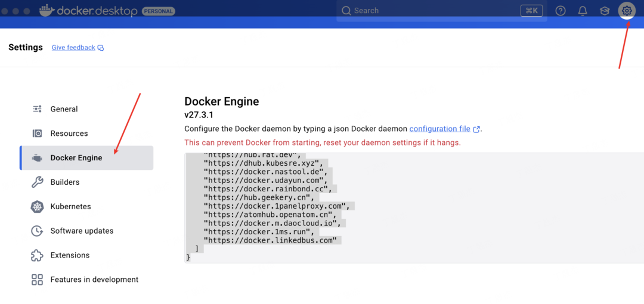Click the v27.3.1 version text

point(199,114)
